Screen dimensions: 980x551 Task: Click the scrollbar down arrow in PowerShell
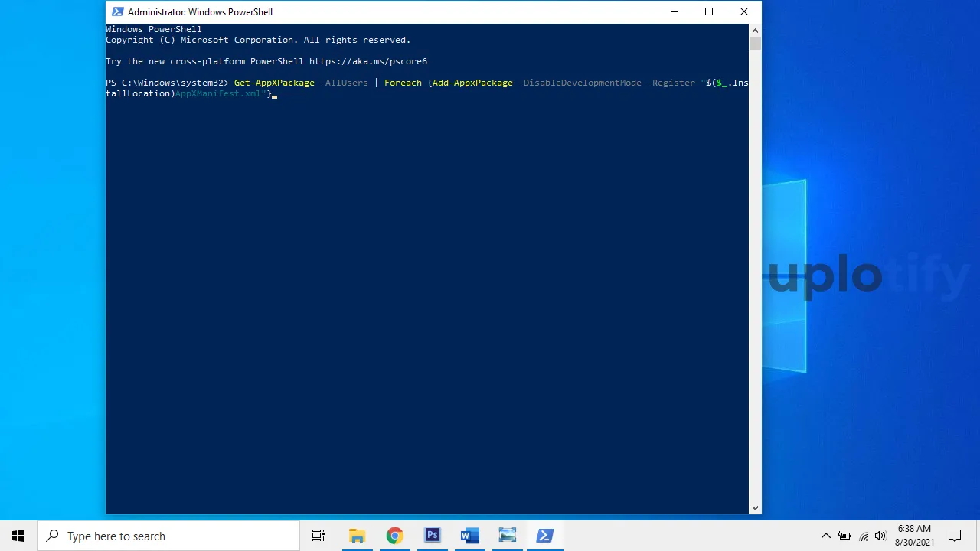(x=755, y=508)
